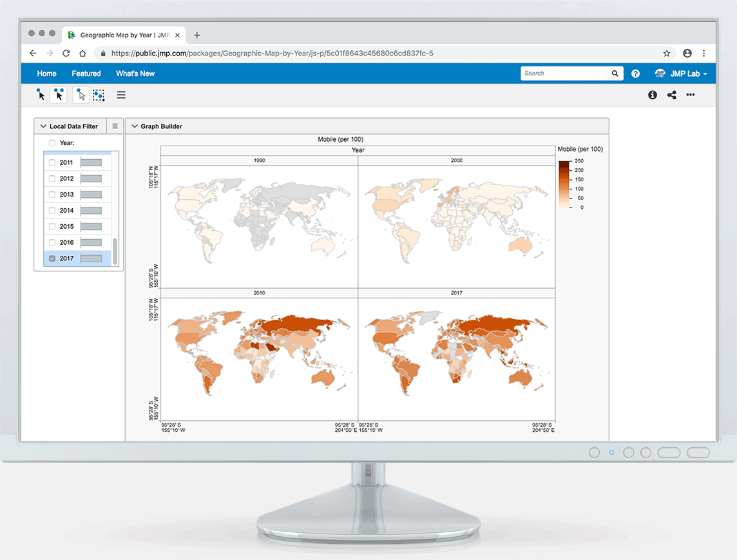
Task: Check the 2014 year checkbox
Action: [x=52, y=211]
